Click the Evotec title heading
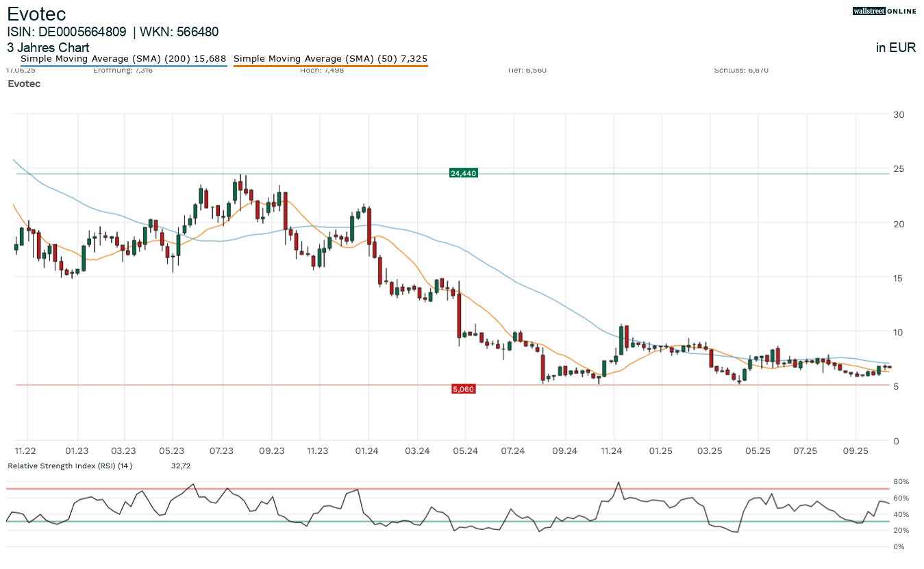Image resolution: width=924 pixels, height=569 pixels. click(x=36, y=14)
